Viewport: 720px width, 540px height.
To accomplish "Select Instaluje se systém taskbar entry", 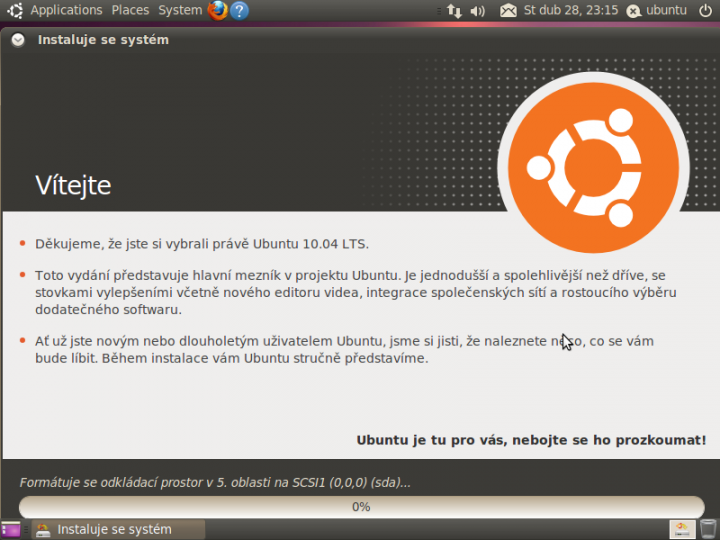I will coord(118,529).
